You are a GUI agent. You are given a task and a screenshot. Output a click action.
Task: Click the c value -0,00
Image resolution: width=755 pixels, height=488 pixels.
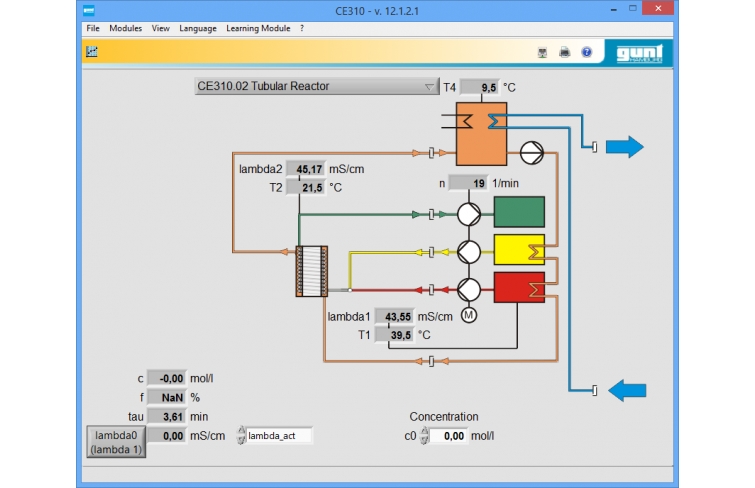(167, 379)
